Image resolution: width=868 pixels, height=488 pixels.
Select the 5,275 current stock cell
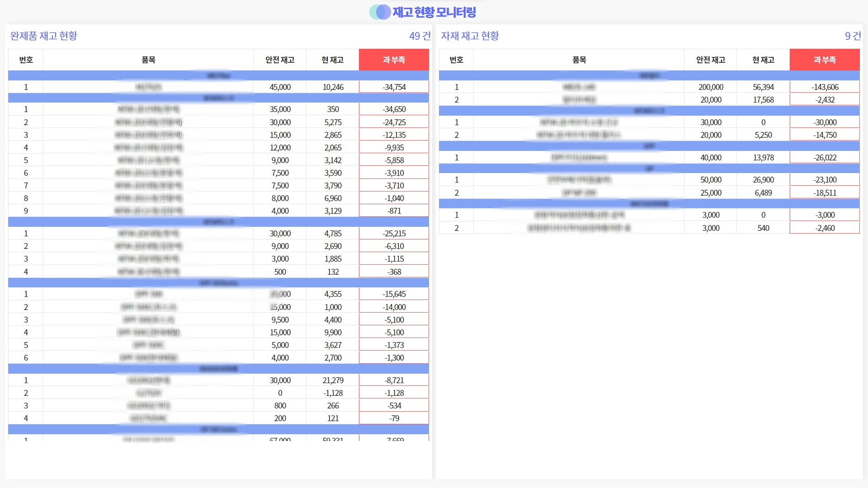point(333,122)
